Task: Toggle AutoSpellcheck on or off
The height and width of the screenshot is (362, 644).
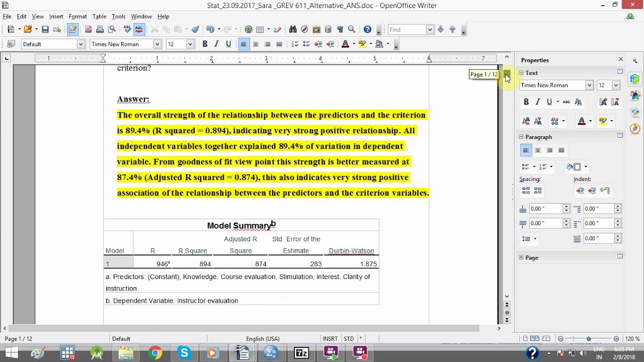Action: [139, 30]
